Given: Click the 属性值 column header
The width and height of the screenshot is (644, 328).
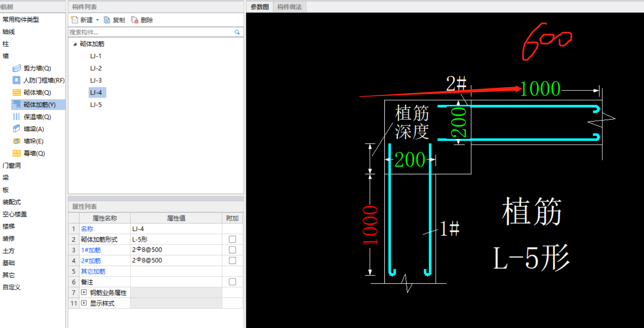Looking at the screenshot, I should (x=176, y=218).
